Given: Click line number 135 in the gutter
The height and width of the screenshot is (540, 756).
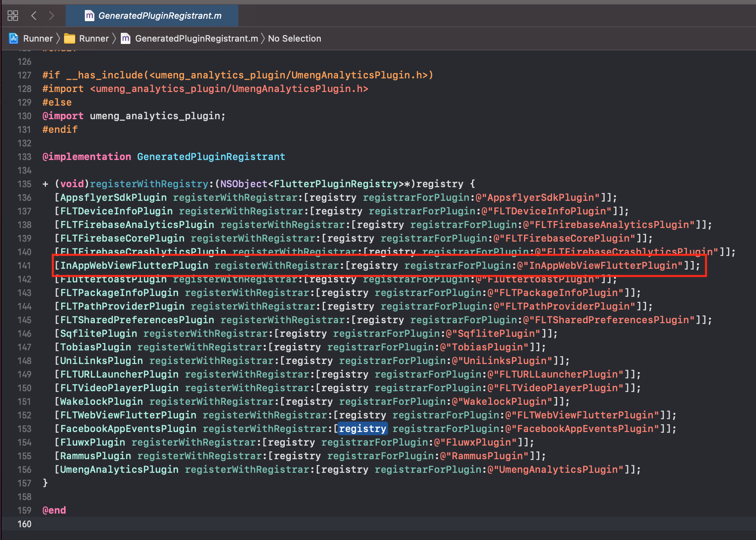Looking at the screenshot, I should 24,184.
